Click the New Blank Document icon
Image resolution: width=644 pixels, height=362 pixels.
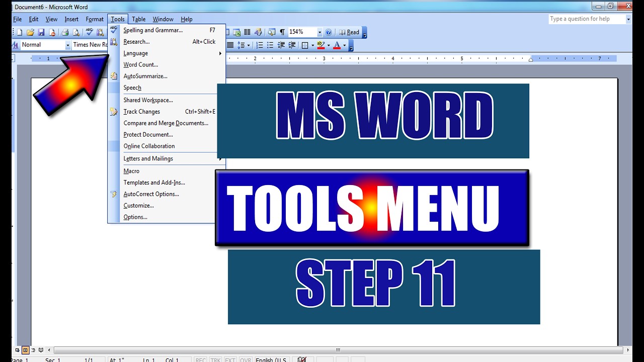coord(20,32)
